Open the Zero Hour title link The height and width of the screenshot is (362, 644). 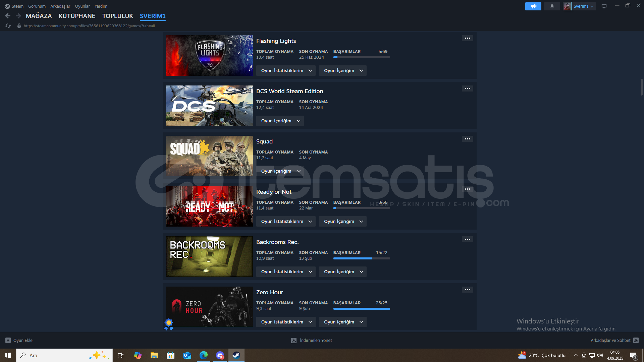[x=270, y=292]
